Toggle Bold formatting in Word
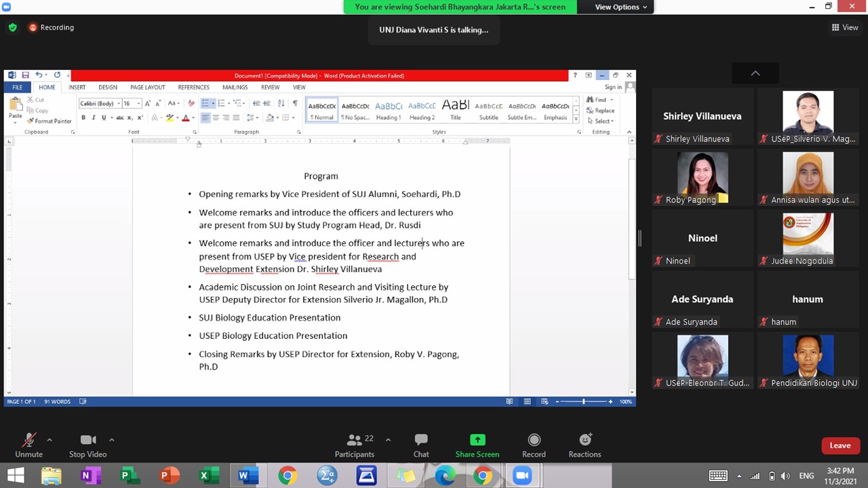 [83, 117]
